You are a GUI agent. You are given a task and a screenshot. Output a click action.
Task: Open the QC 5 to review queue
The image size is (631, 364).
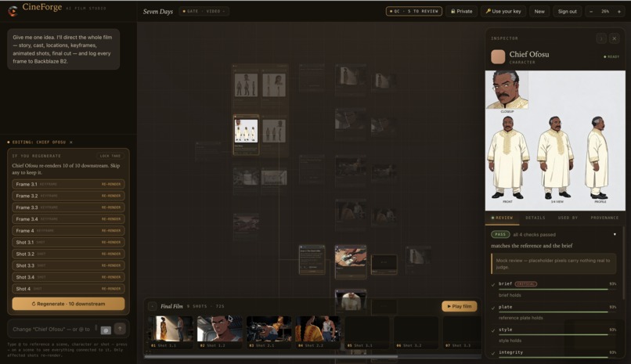413,11
